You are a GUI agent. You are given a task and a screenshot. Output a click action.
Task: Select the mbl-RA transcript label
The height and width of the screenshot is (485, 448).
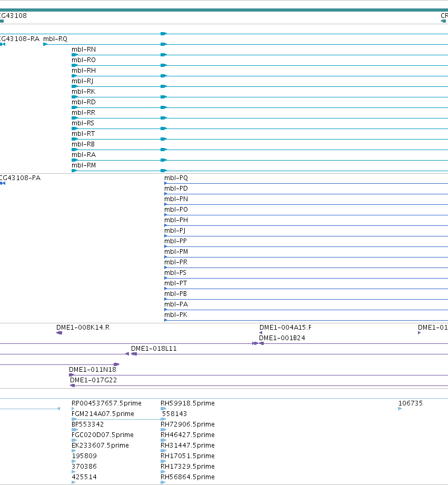tap(84, 155)
